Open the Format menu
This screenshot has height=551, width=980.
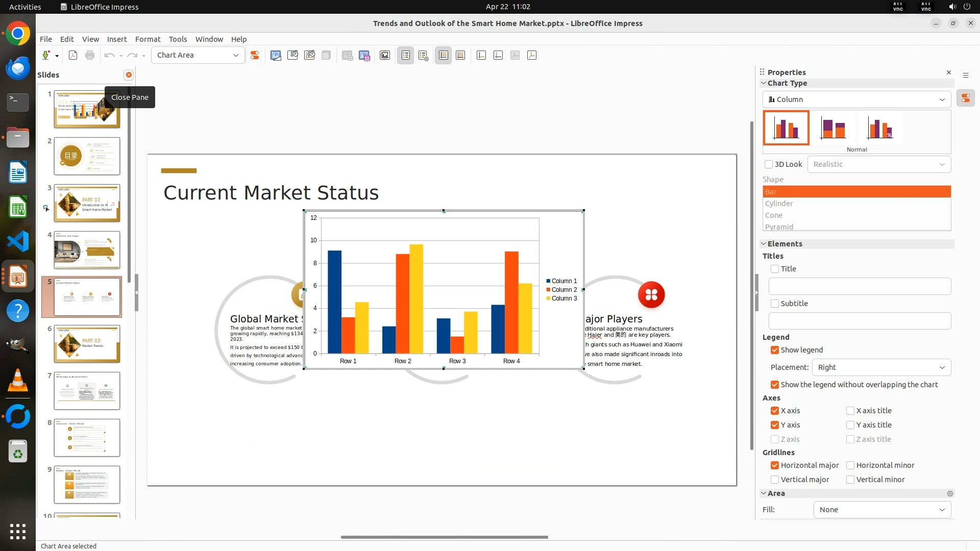[148, 39]
